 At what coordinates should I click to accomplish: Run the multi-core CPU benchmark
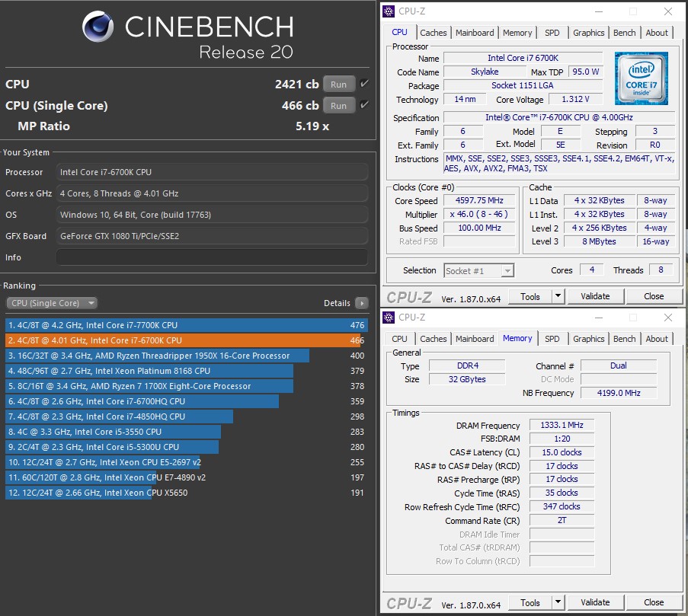click(338, 84)
